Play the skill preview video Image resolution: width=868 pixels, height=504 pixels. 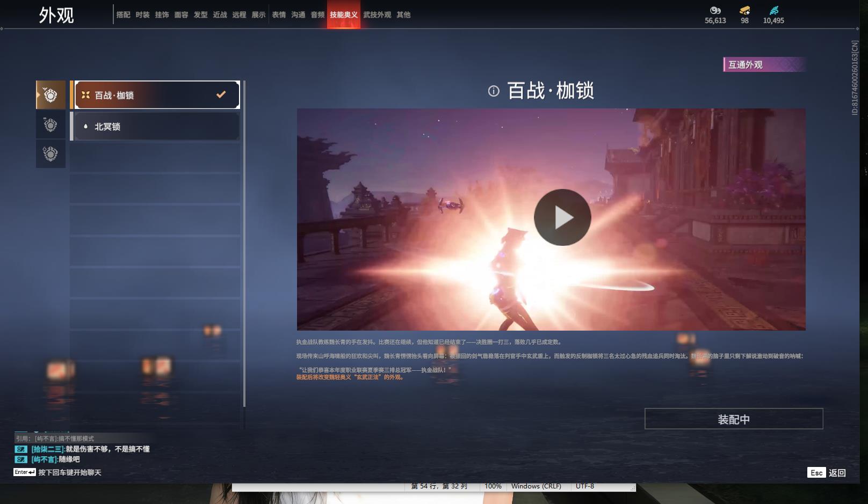[562, 217]
